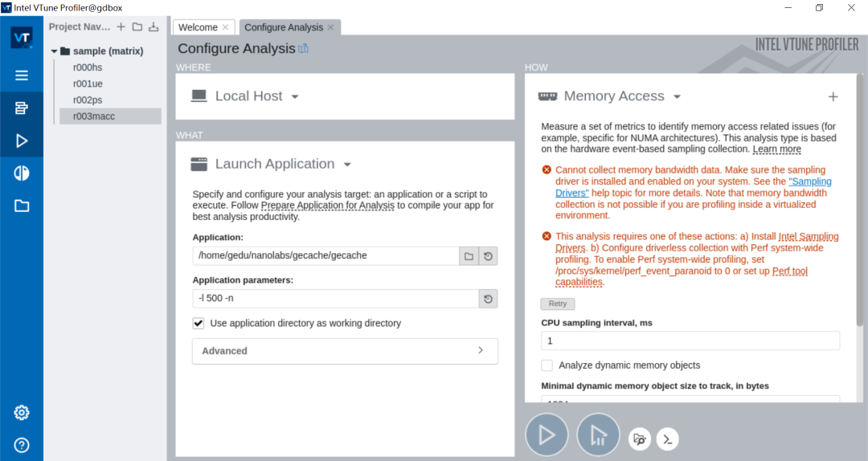Click the Project Navigator title

[x=79, y=27]
